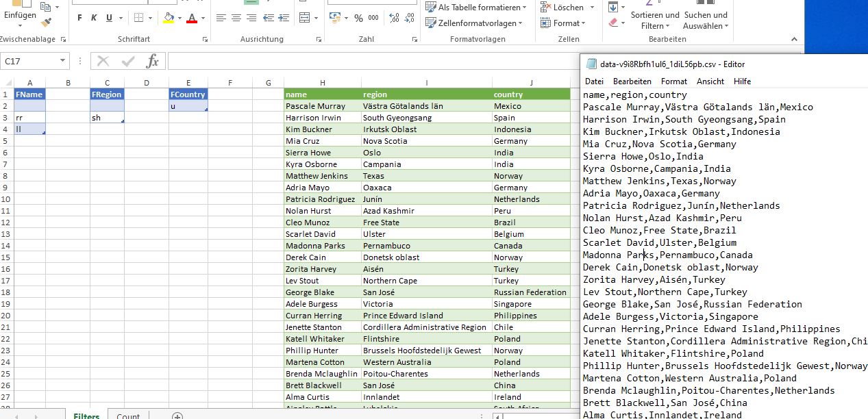Apply yellow fill color bucket
This screenshot has height=419, width=868.
click(169, 18)
